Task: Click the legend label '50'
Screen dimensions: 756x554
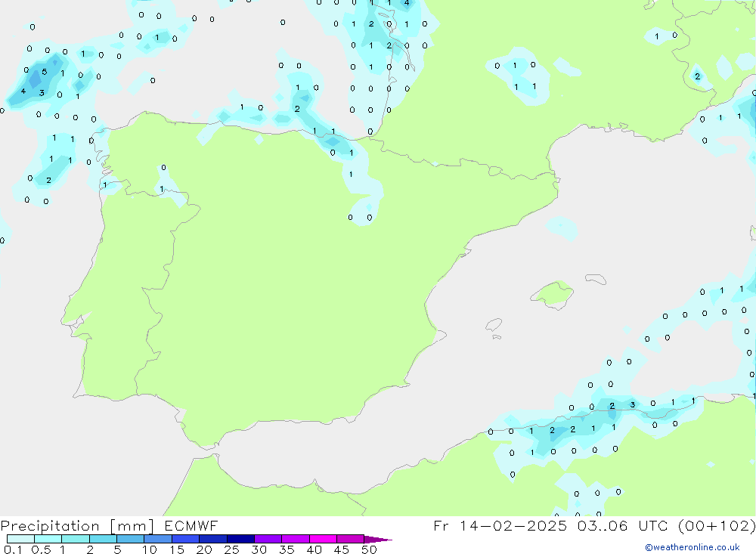Action: 369,549
